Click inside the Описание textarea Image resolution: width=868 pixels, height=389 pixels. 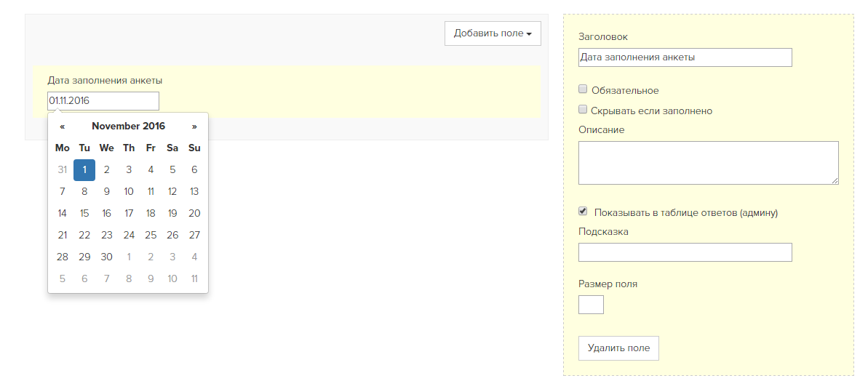pyautogui.click(x=708, y=163)
